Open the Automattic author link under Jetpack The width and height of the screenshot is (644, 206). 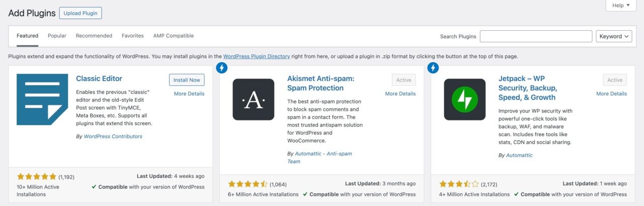pos(519,155)
